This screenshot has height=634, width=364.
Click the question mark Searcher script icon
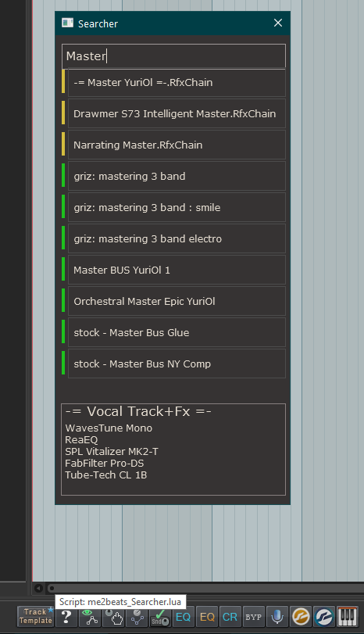(x=66, y=617)
